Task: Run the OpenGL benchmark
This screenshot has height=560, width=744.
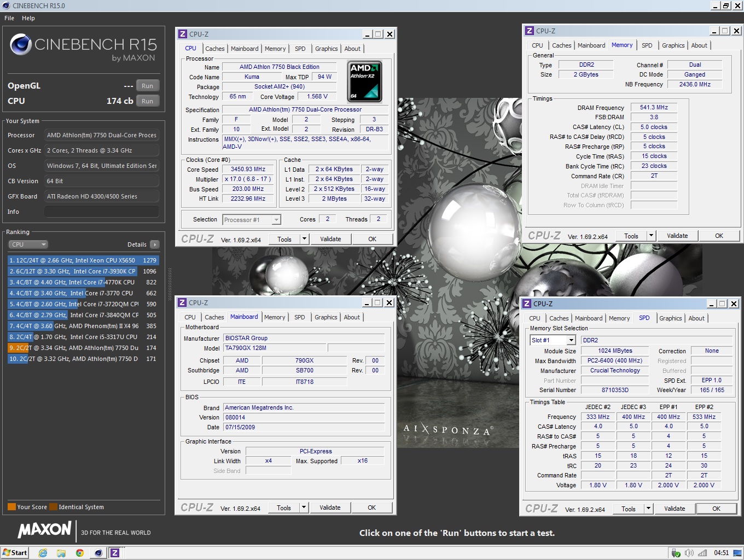Action: pos(147,86)
